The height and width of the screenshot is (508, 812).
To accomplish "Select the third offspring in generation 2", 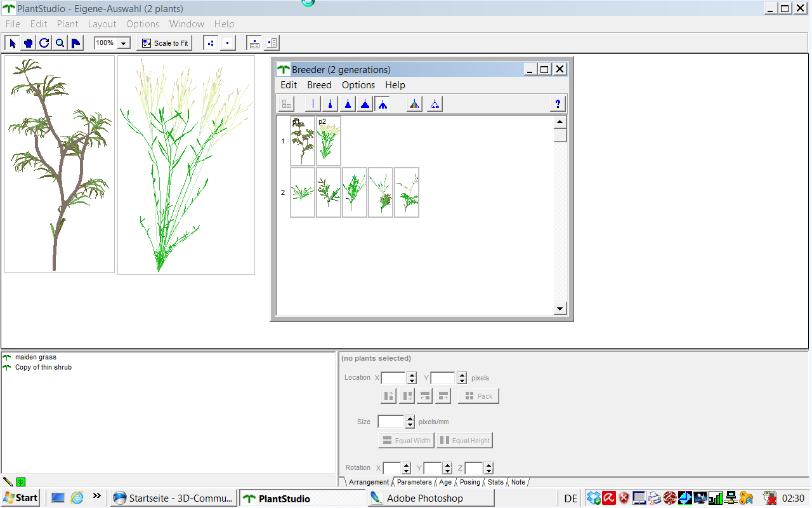I will click(x=355, y=192).
